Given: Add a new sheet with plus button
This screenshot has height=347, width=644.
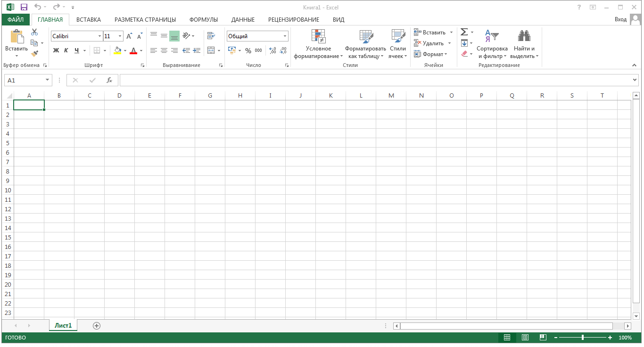Looking at the screenshot, I should coord(97,325).
